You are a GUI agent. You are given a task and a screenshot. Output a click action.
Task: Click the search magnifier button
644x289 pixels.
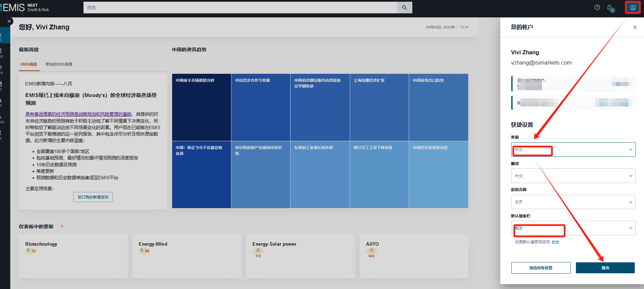tap(404, 8)
